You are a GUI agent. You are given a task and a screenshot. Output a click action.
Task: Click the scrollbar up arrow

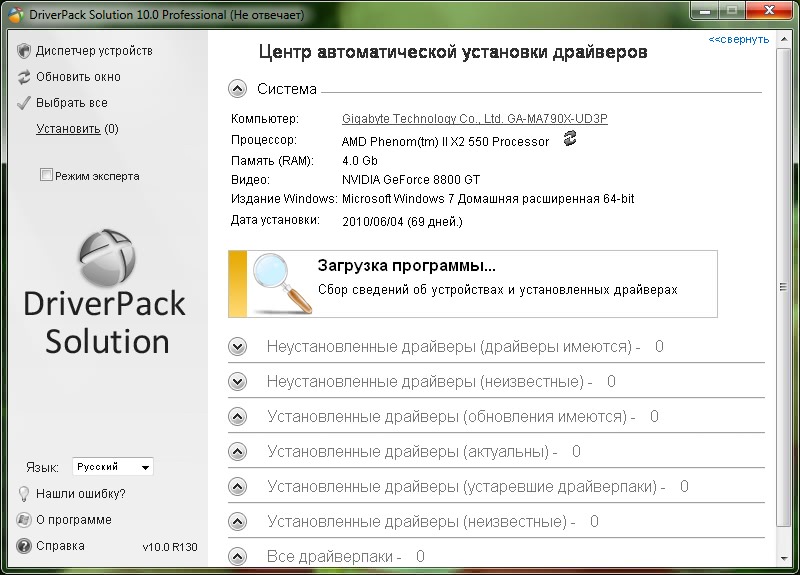click(x=783, y=39)
